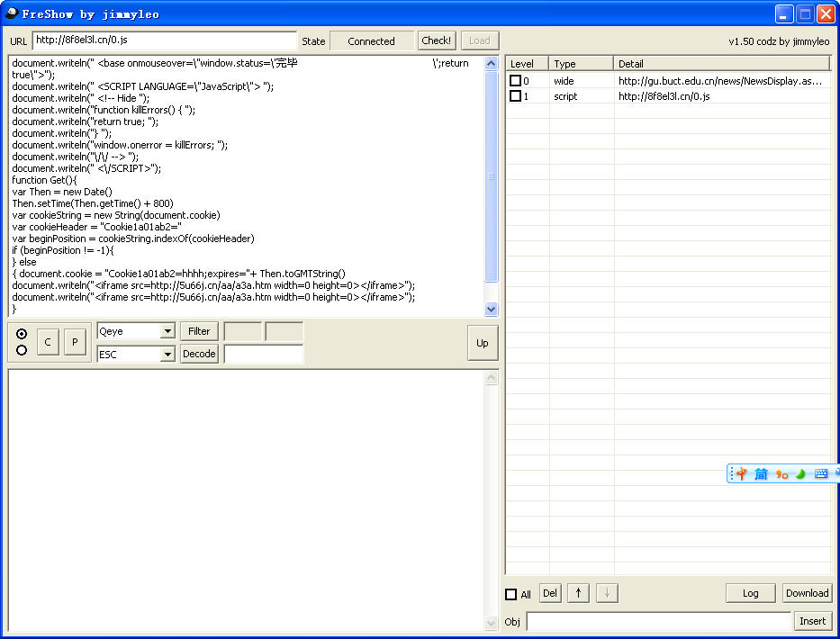The height and width of the screenshot is (639, 840).
Task: Open the Log button
Action: click(x=750, y=593)
